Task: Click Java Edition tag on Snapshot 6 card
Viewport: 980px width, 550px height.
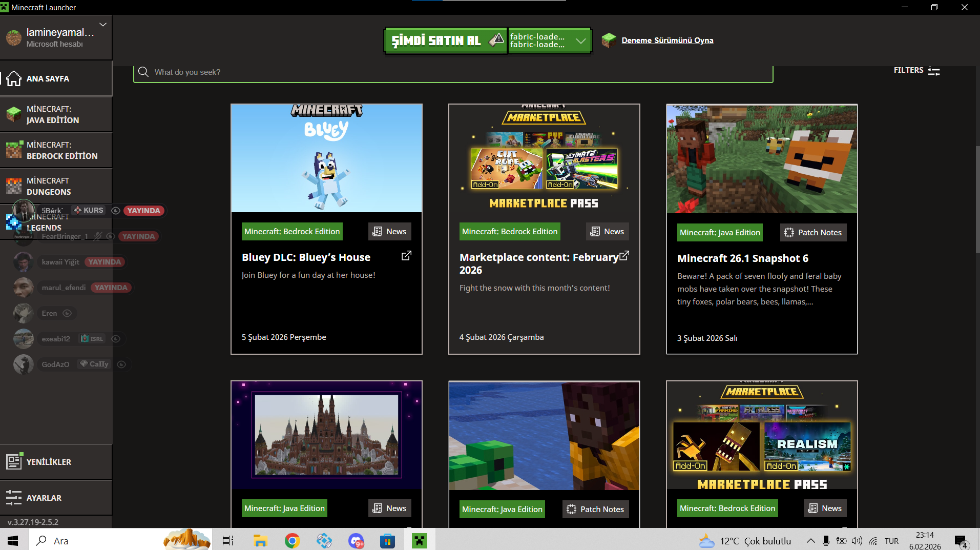Action: coord(720,233)
